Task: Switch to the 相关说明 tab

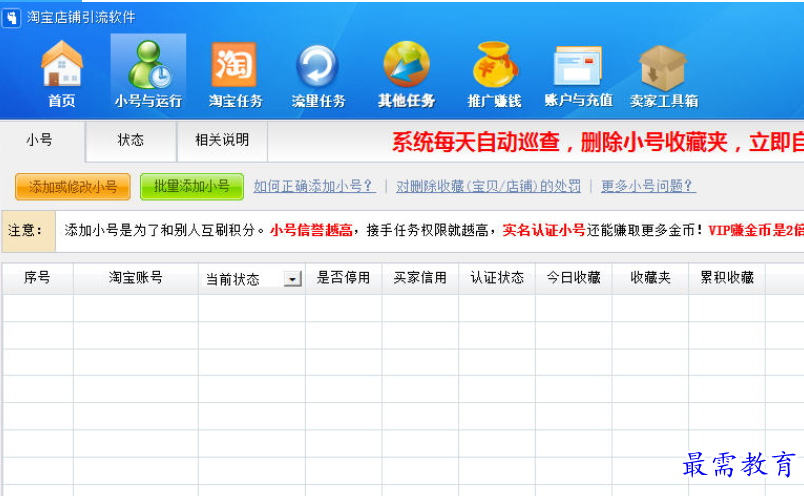Action: point(222,140)
